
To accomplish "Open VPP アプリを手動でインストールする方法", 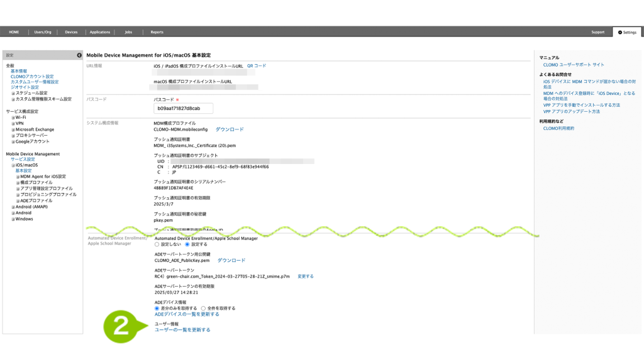I will (582, 105).
